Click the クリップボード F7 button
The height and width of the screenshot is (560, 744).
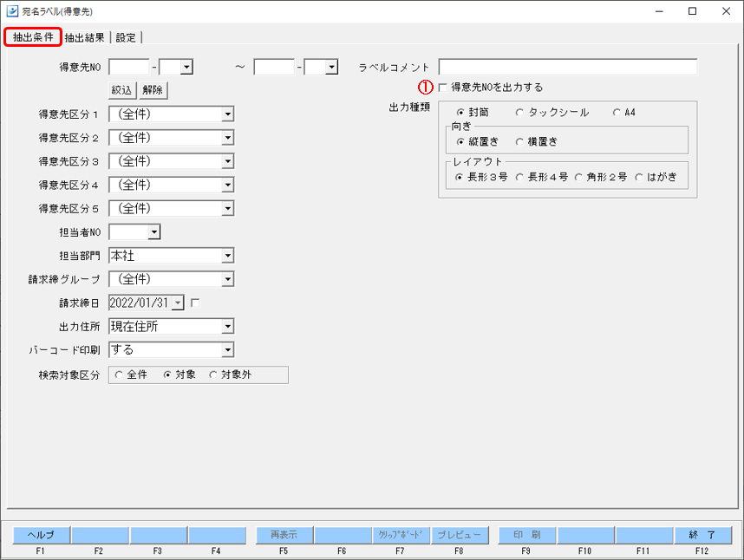[401, 536]
